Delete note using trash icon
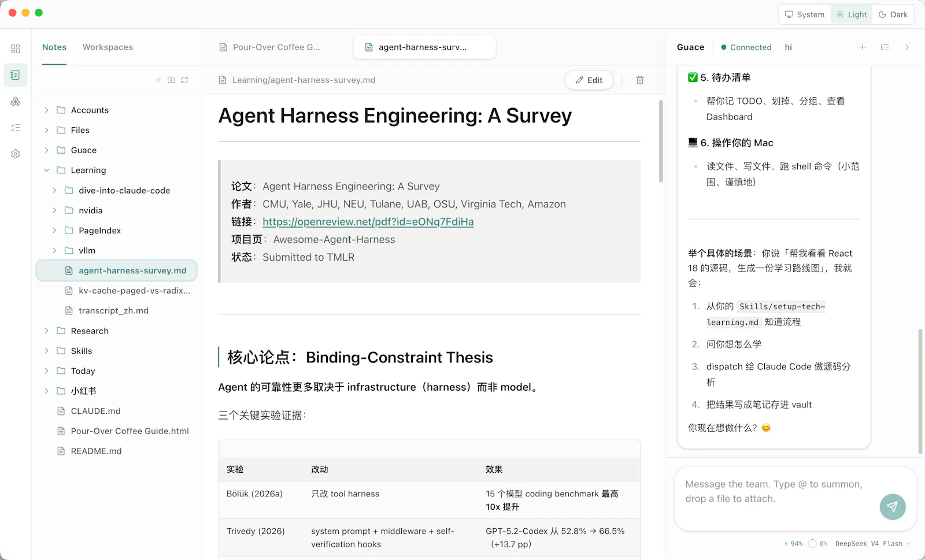925x560 pixels. 640,80
